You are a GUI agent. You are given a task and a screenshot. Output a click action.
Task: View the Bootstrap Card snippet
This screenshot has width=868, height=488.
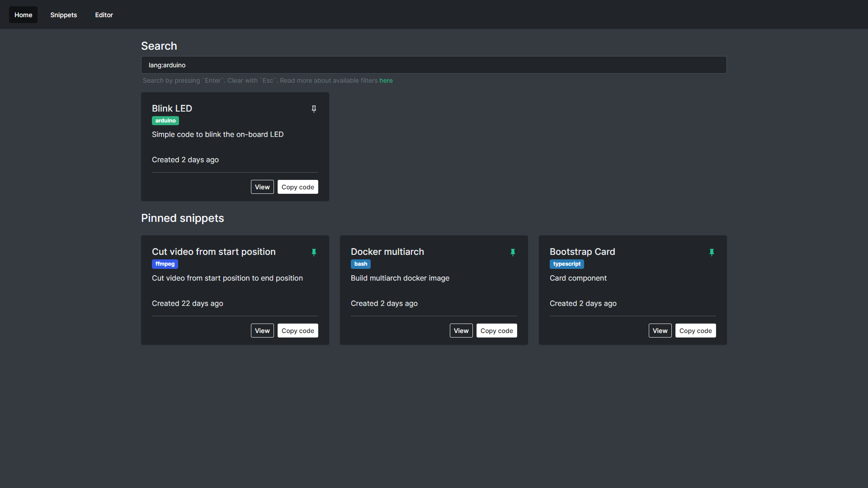(x=660, y=330)
